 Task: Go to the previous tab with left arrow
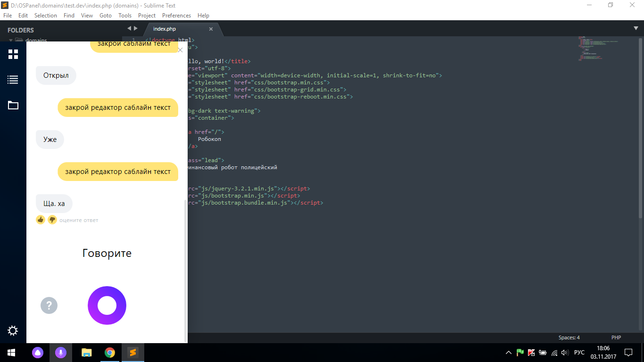tap(129, 28)
